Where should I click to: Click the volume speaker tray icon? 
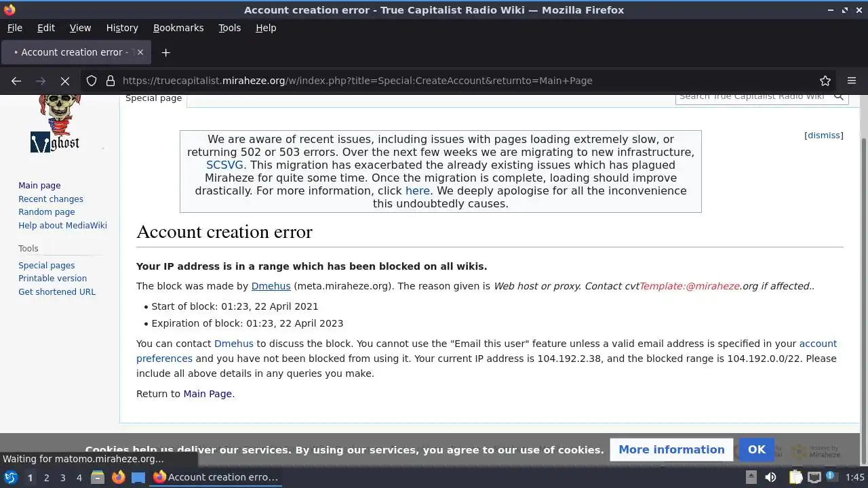(x=770, y=477)
